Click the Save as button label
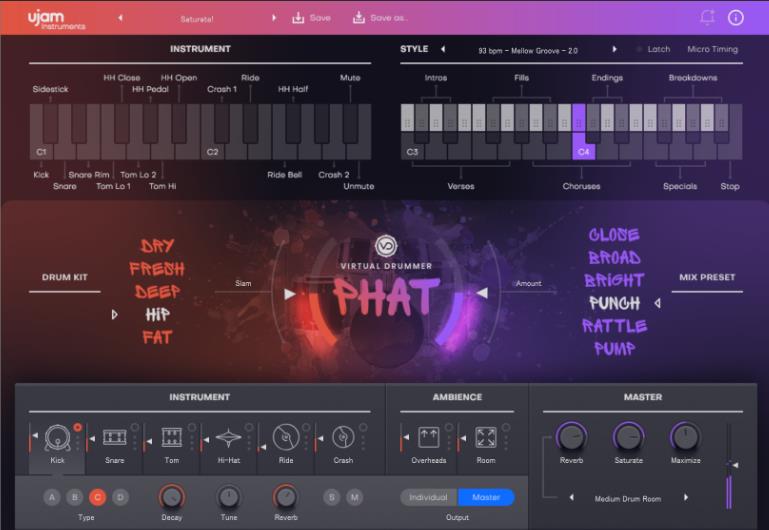 [388, 18]
